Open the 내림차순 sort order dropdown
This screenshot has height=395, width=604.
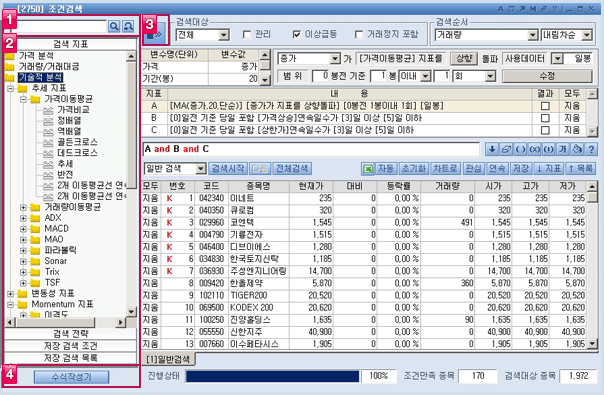click(587, 35)
